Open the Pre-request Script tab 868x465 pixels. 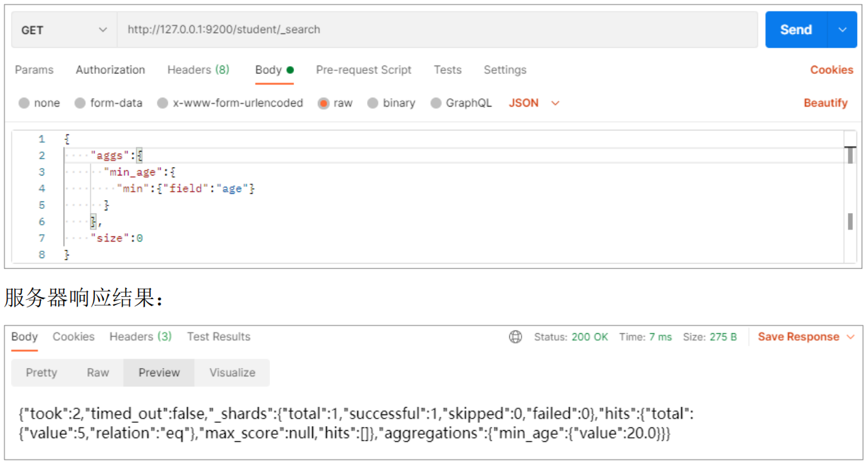tap(364, 70)
